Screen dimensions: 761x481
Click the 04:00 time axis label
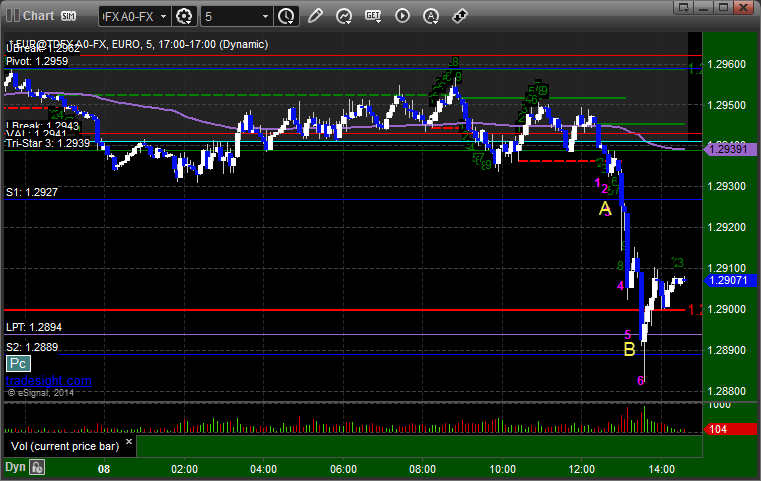(x=264, y=469)
